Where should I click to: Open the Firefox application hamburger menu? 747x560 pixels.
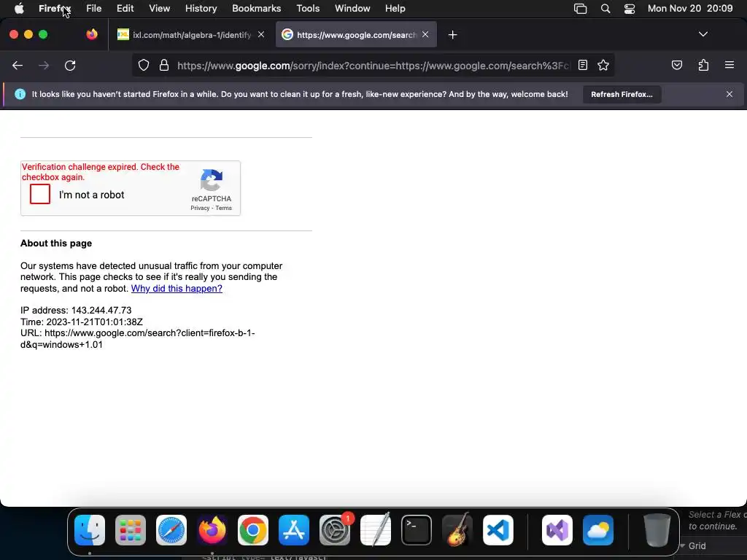point(729,65)
